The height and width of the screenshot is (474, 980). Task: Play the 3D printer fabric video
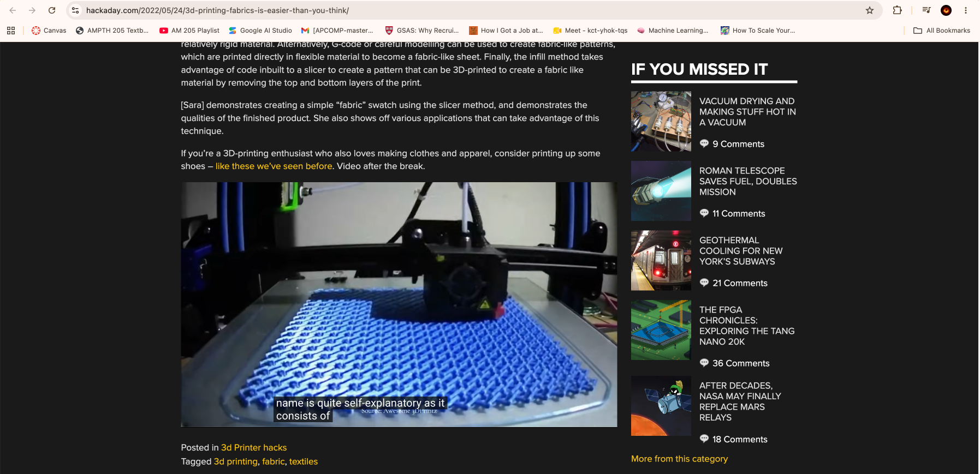coord(399,304)
